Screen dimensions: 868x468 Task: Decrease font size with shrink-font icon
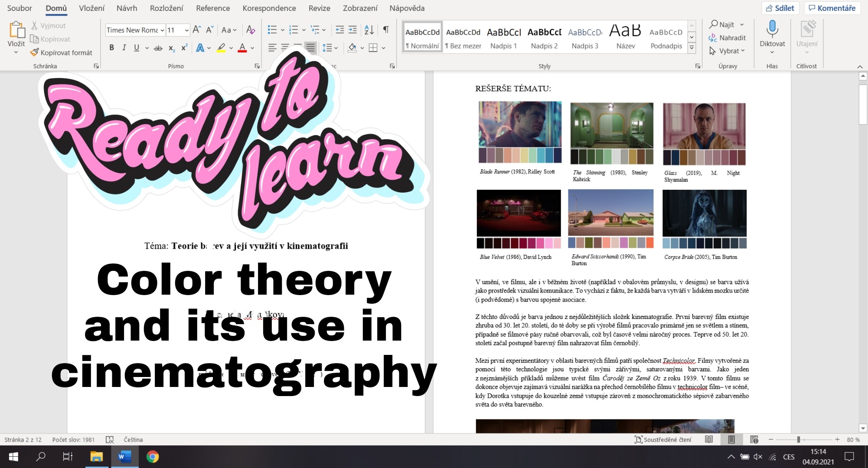click(x=210, y=29)
